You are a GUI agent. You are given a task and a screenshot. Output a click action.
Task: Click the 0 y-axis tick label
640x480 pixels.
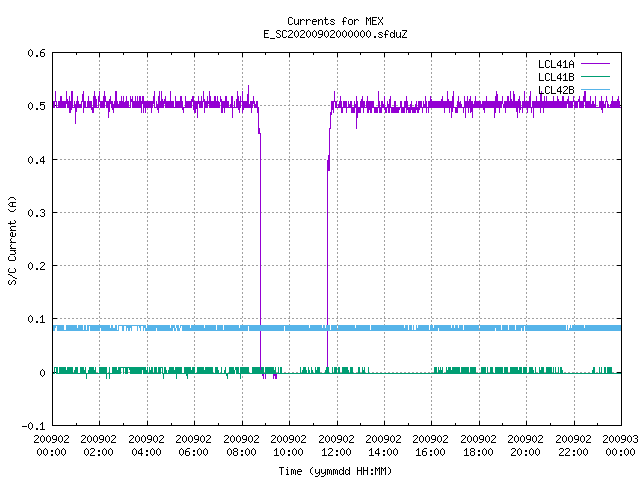[x=42, y=373]
